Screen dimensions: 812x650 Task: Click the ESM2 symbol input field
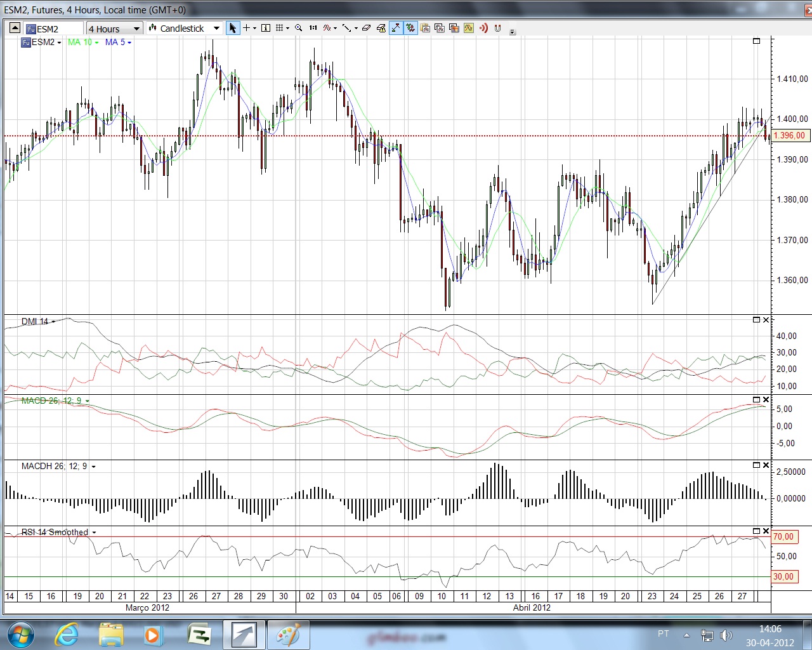[54, 29]
